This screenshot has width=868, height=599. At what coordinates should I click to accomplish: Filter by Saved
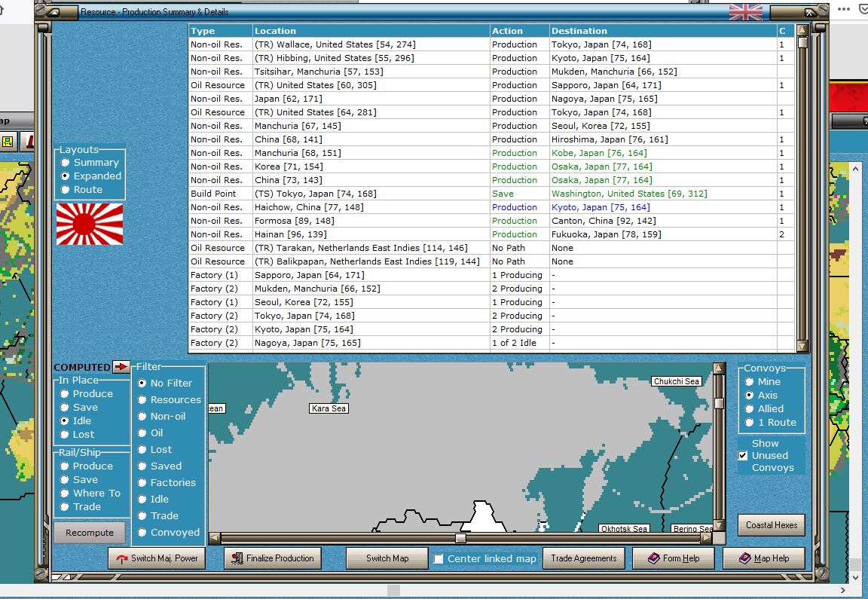pyautogui.click(x=142, y=466)
